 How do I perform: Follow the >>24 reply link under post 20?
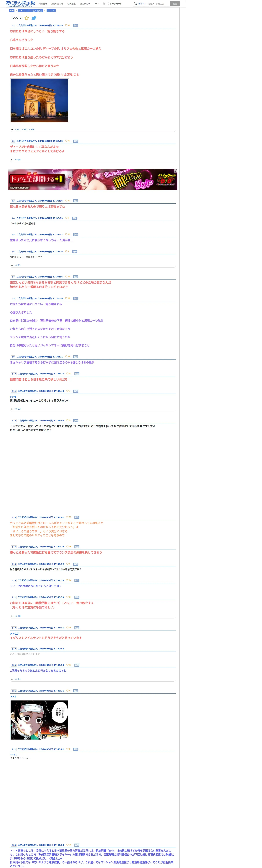click(17, 679)
